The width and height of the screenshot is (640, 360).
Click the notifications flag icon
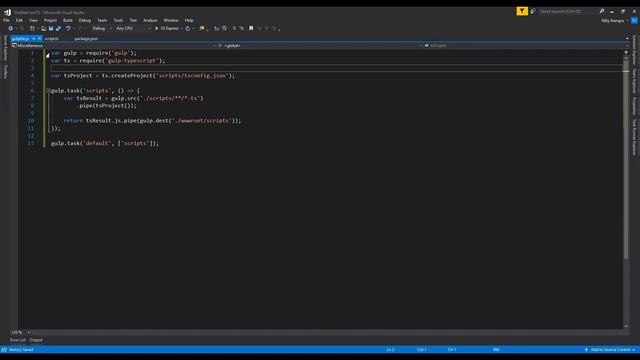pos(522,11)
